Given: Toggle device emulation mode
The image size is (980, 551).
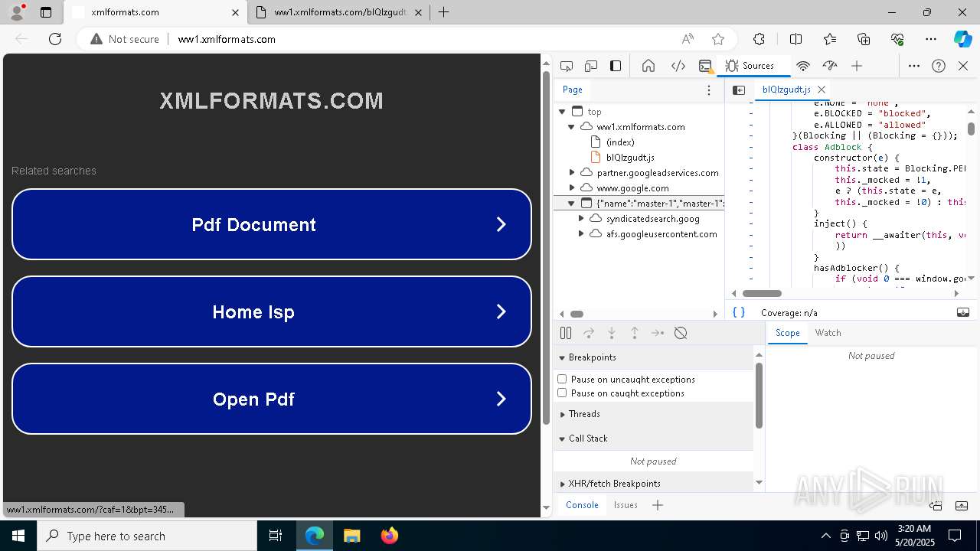Looking at the screenshot, I should click(591, 66).
